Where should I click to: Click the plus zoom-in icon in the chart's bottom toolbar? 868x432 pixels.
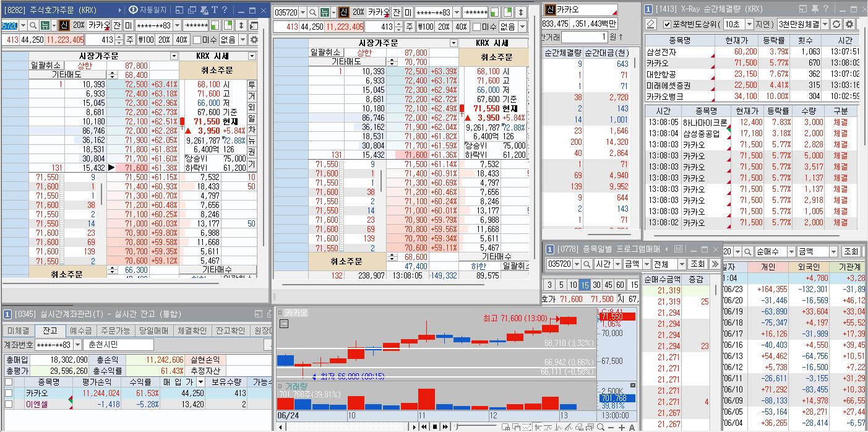point(622,427)
